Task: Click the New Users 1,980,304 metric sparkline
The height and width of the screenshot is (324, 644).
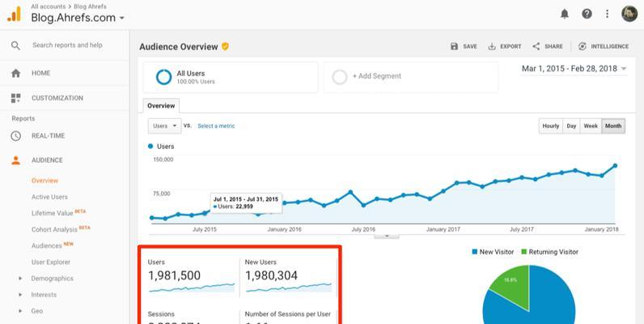Action: point(288,288)
